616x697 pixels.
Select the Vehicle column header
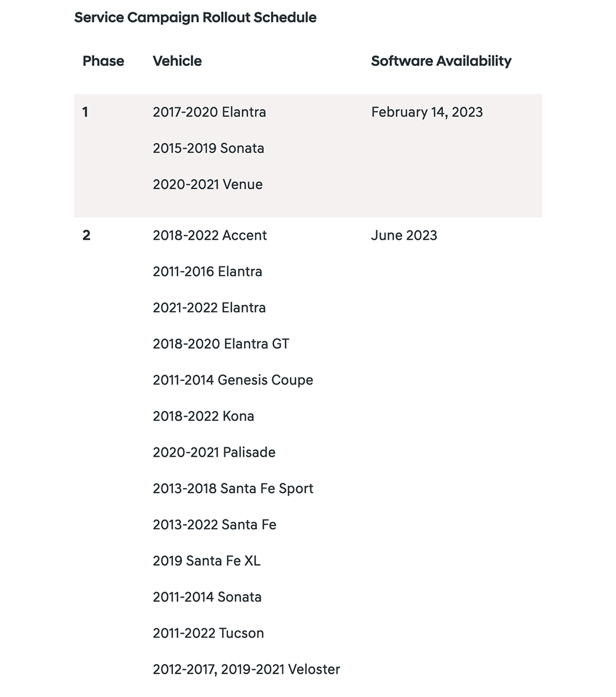(x=177, y=61)
